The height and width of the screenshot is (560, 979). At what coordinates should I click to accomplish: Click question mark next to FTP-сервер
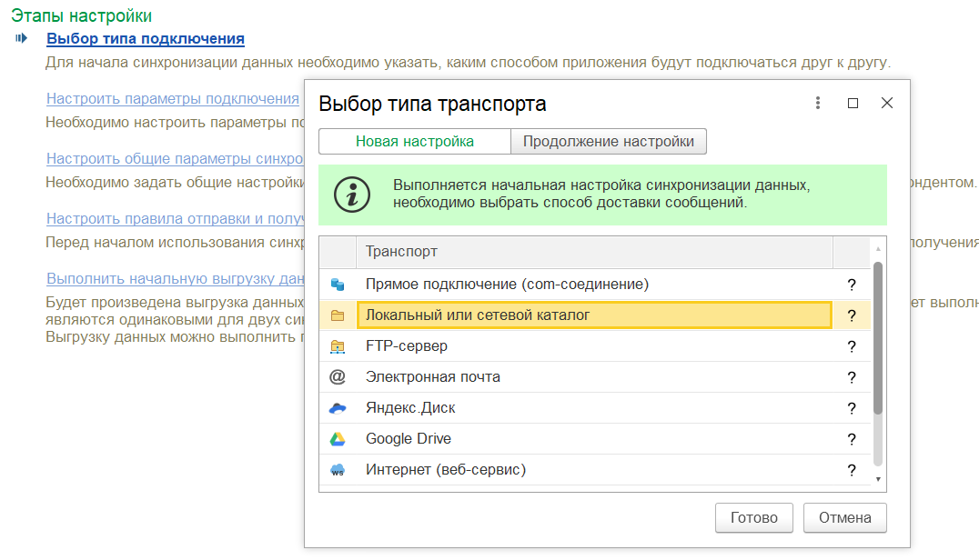852,346
